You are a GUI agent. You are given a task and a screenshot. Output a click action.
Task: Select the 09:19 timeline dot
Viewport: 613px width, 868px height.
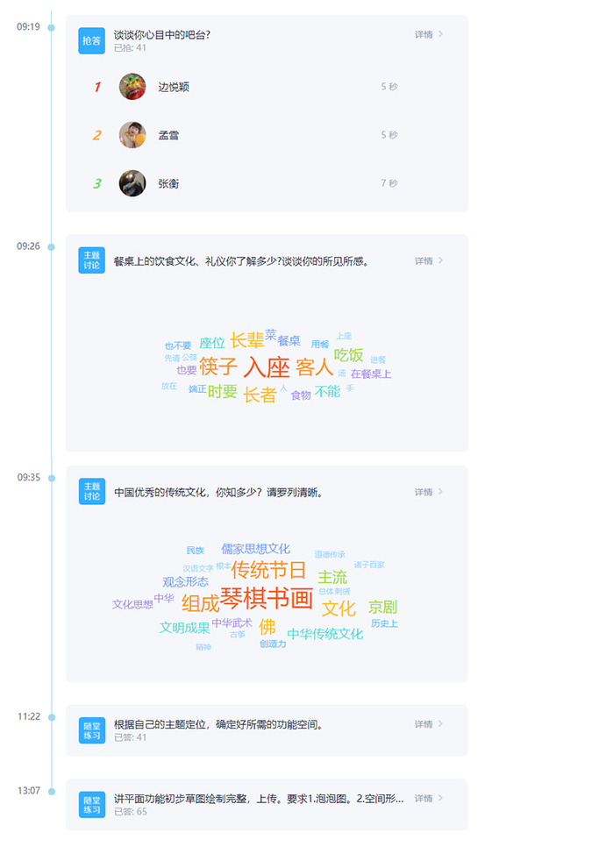pos(52,28)
